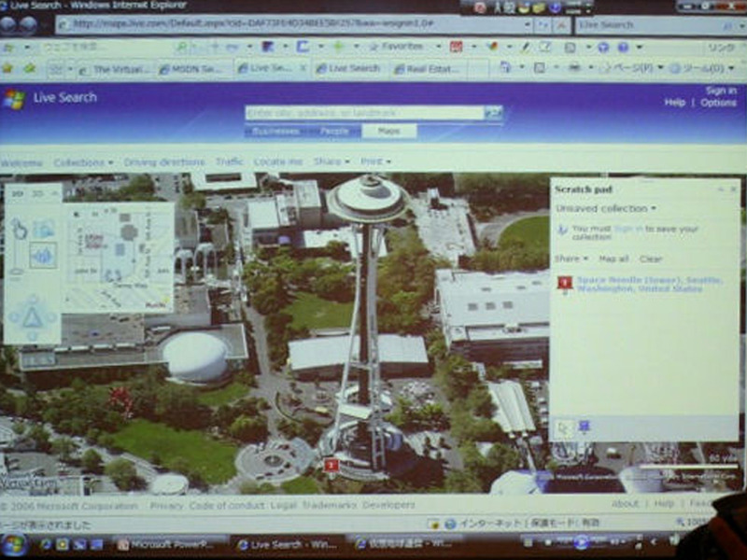This screenshot has height=560, width=747.
Task: Switch map to 3D mode
Action: pyautogui.click(x=37, y=193)
